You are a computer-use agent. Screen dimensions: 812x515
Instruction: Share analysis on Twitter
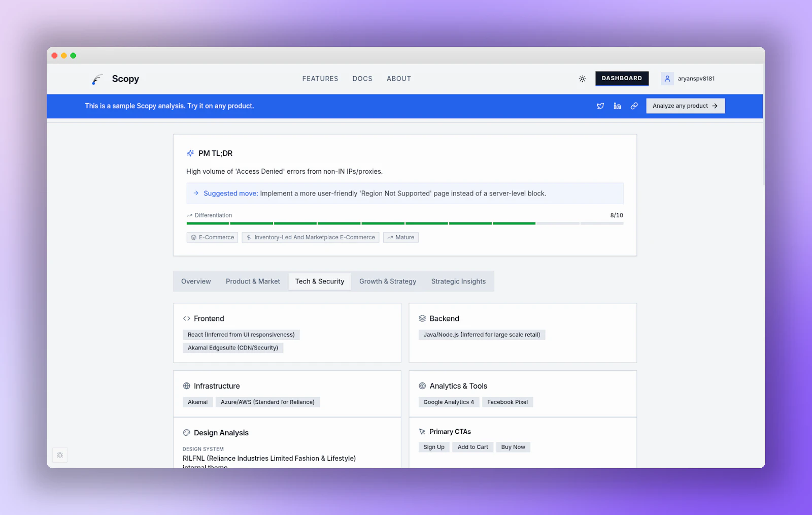[600, 106]
